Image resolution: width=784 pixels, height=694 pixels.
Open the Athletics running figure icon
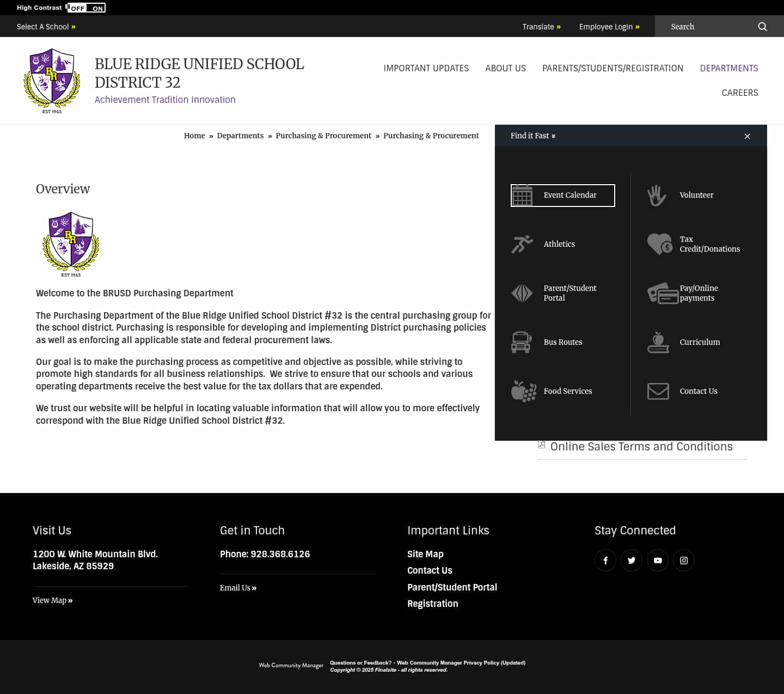tap(522, 244)
